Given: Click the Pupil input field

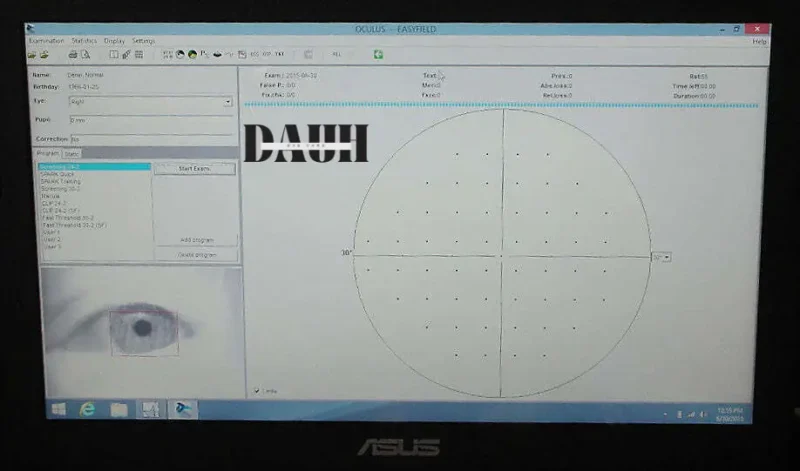Looking at the screenshot, I should point(150,120).
